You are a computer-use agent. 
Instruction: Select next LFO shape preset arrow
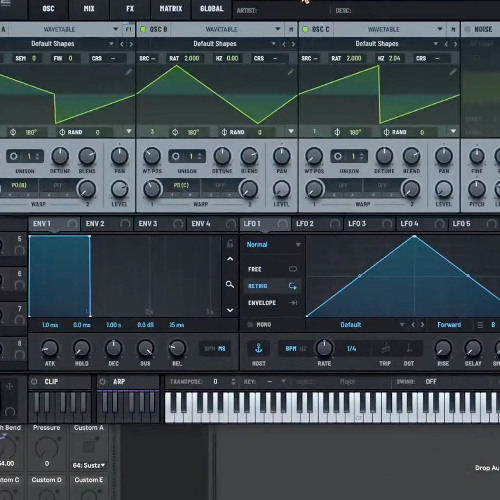[422, 325]
